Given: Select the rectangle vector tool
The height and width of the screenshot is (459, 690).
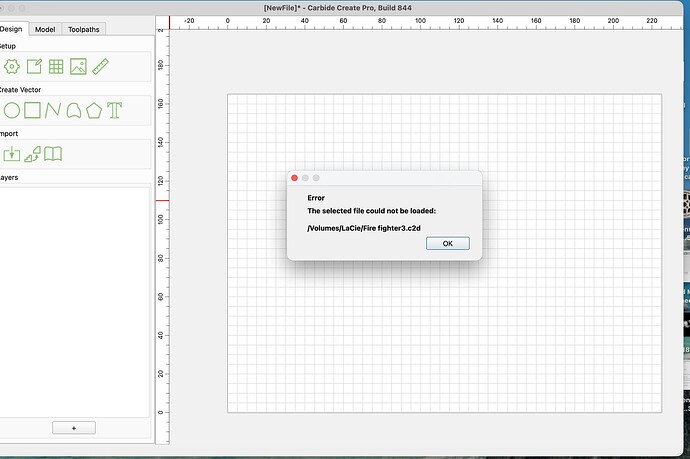Looking at the screenshot, I should (x=33, y=110).
